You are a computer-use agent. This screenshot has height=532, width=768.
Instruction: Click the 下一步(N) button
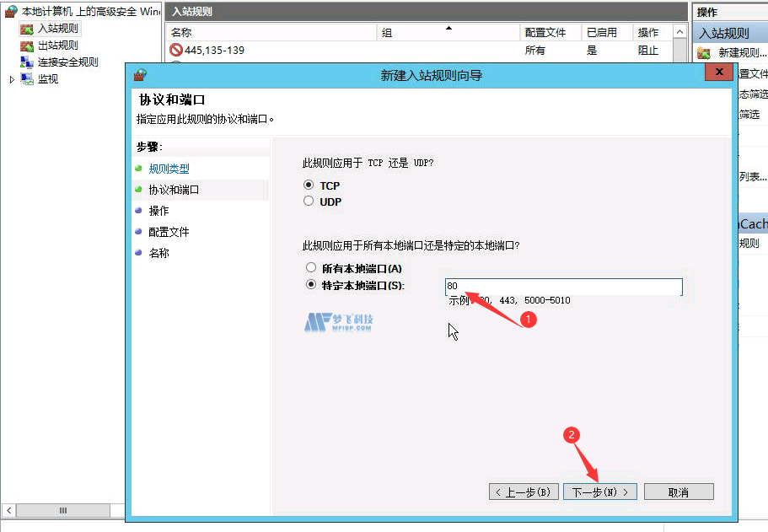(x=599, y=491)
